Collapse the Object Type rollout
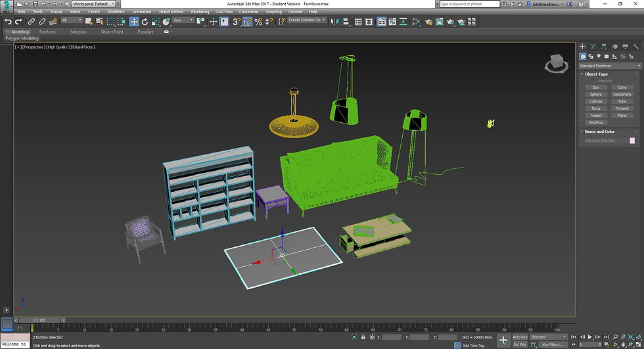Viewport: 644px width, 349px height. pos(596,74)
